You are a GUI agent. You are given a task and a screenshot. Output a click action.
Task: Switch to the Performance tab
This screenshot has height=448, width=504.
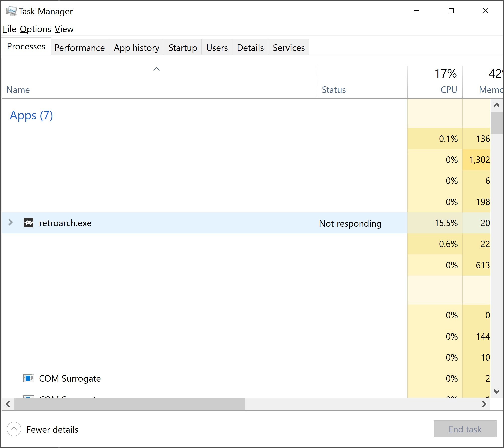79,48
